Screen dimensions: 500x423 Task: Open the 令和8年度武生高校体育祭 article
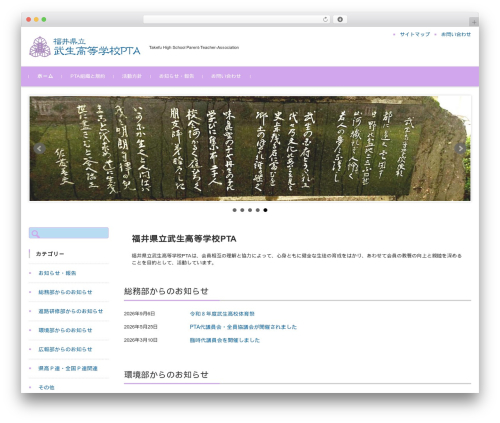[222, 314]
